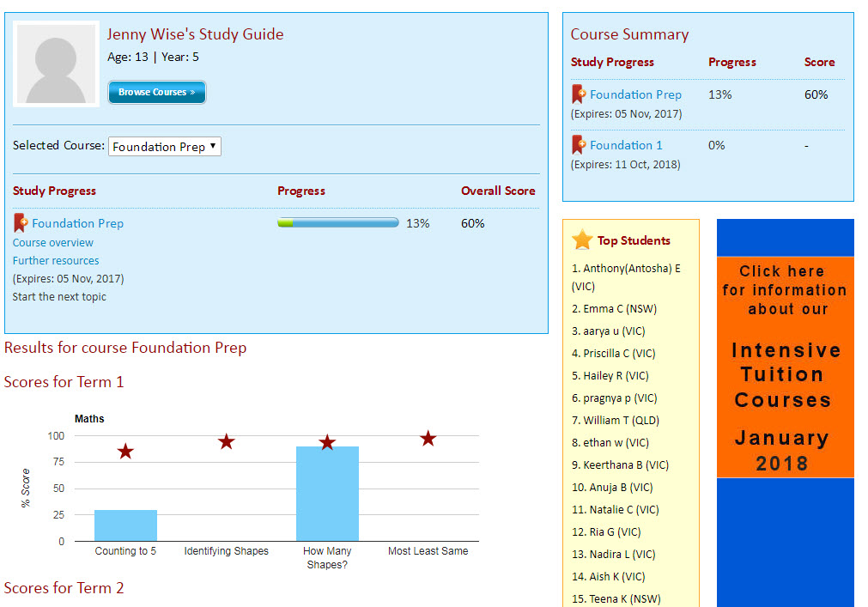The height and width of the screenshot is (607, 868).
Task: Open the Selected Course dropdown
Action: (x=165, y=147)
